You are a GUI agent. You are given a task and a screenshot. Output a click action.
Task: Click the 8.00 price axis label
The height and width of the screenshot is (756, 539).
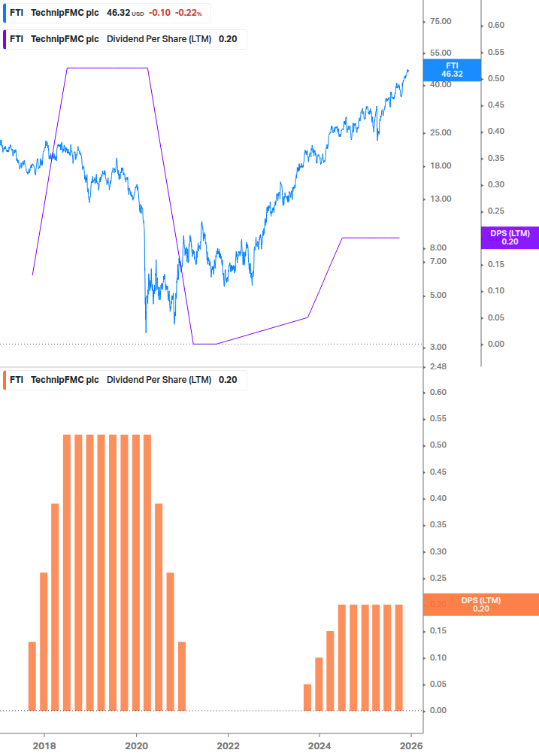pyautogui.click(x=438, y=247)
